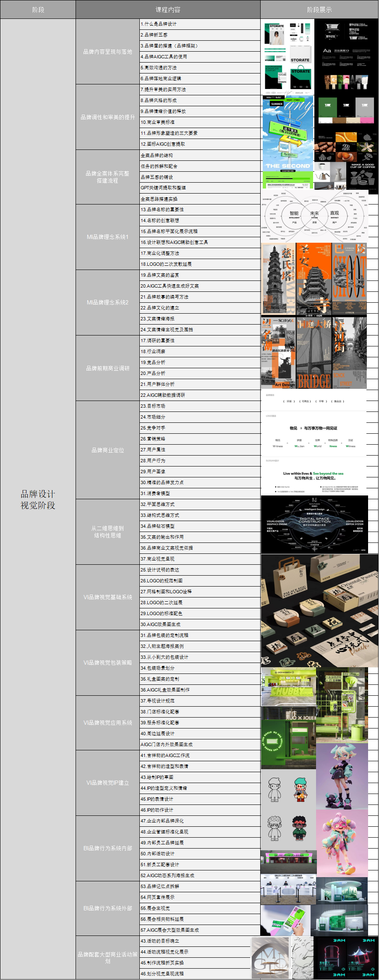379x980 pixels.
Task: Select the VI品牌视觉IP建立 module cell
Action: click(107, 783)
